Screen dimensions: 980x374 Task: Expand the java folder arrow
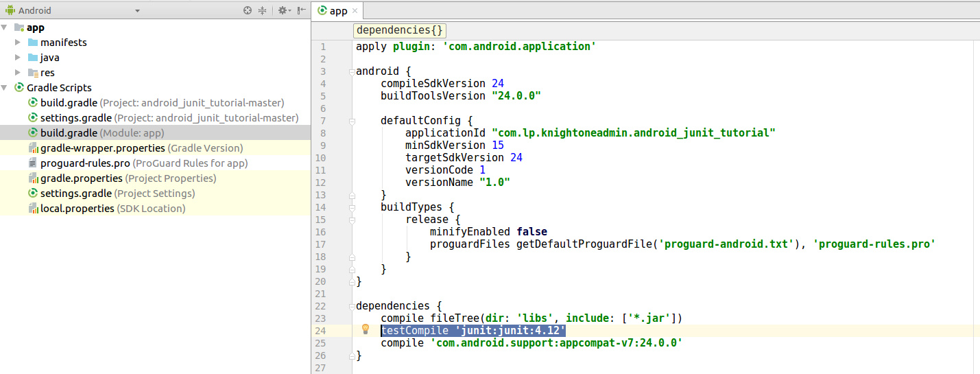(x=18, y=58)
